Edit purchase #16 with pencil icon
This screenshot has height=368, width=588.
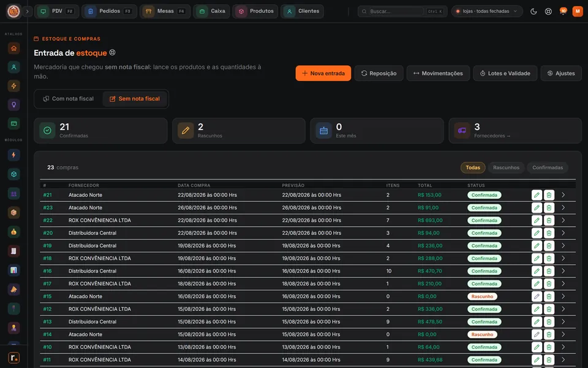click(537, 271)
